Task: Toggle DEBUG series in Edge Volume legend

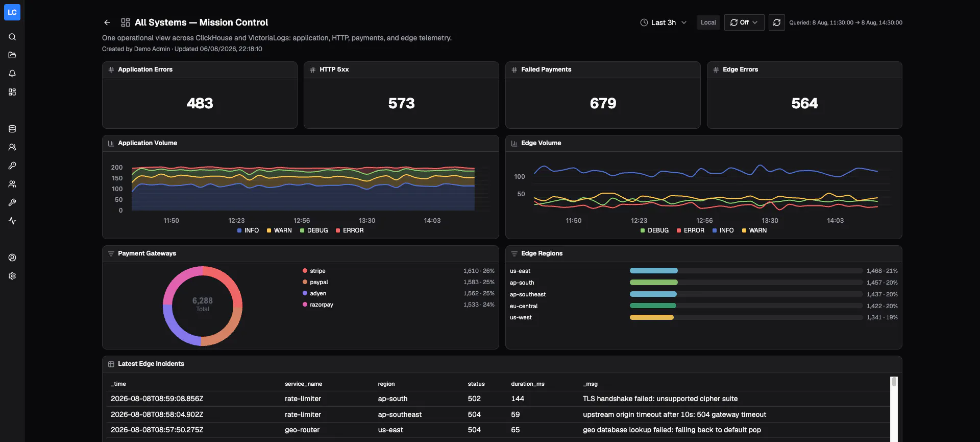Action: pos(654,230)
